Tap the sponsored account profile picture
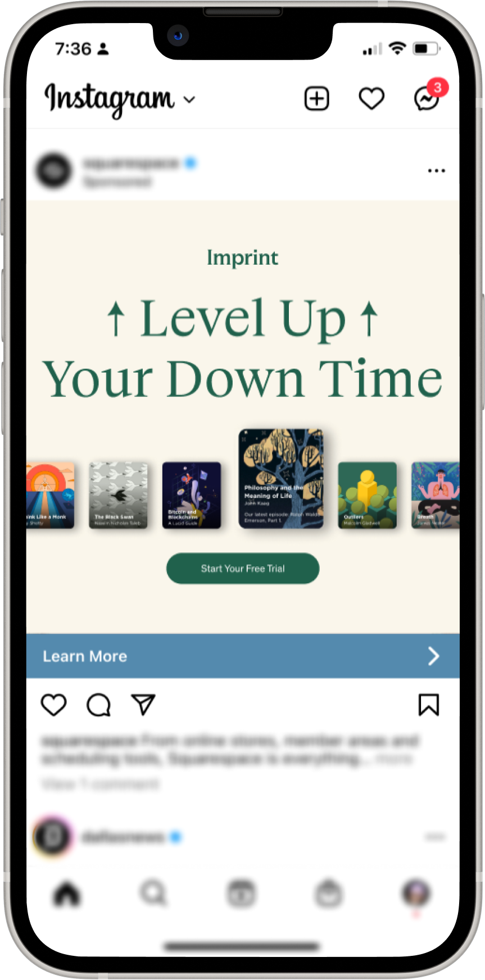 (x=54, y=170)
